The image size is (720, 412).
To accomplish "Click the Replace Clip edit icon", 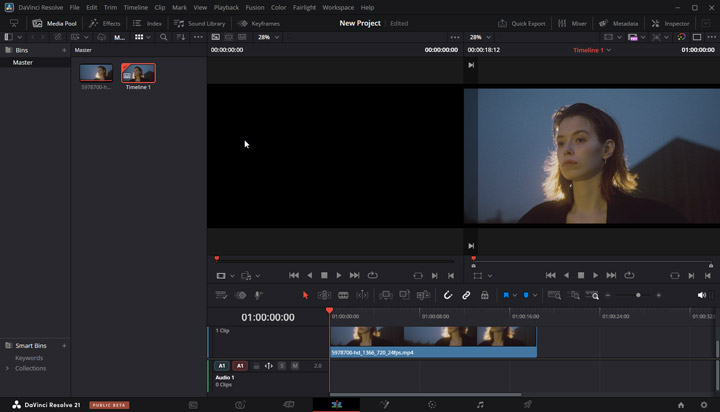I will [423, 295].
